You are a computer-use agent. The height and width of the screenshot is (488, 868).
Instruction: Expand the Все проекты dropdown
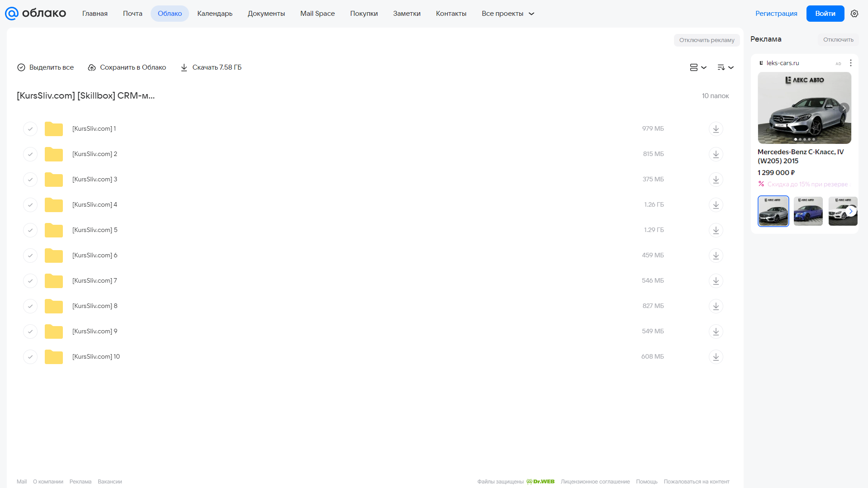point(508,14)
